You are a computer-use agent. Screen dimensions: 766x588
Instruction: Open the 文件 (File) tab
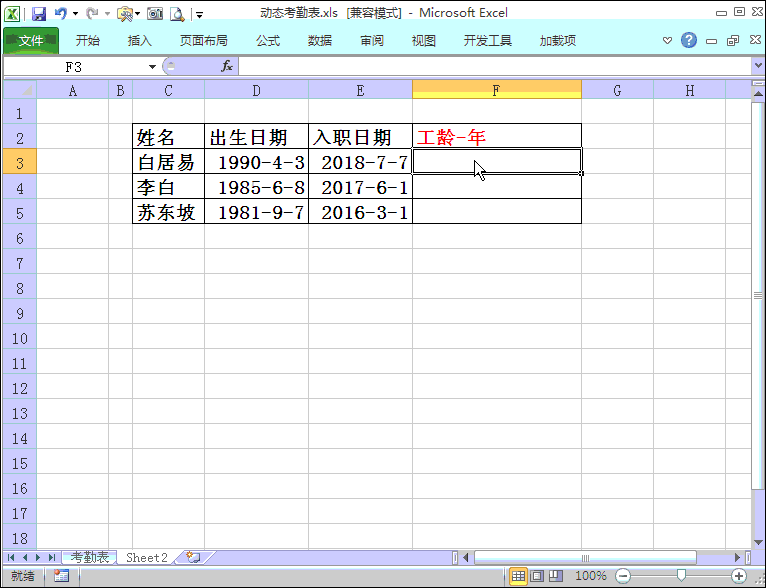pyautogui.click(x=31, y=41)
